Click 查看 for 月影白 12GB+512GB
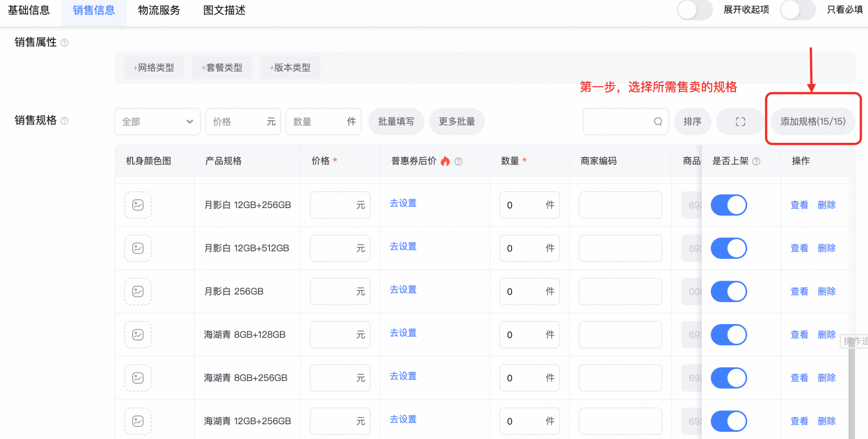This screenshot has width=868, height=439. tap(799, 249)
